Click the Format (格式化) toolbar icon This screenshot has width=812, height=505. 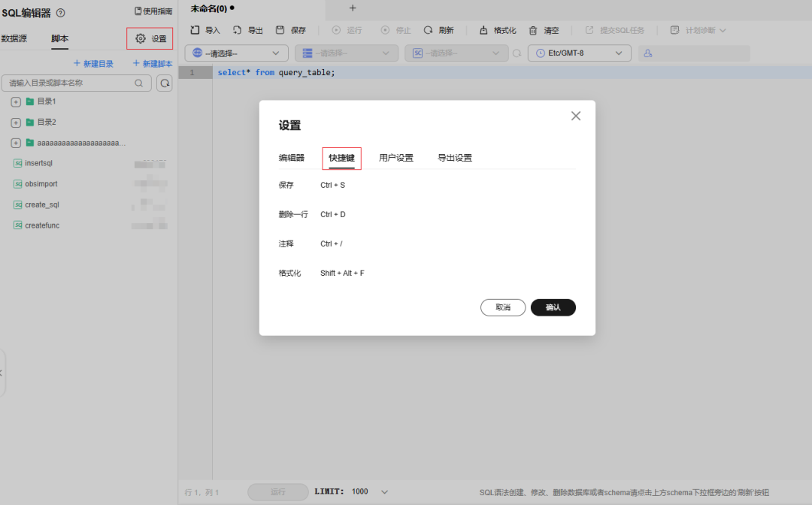483,30
